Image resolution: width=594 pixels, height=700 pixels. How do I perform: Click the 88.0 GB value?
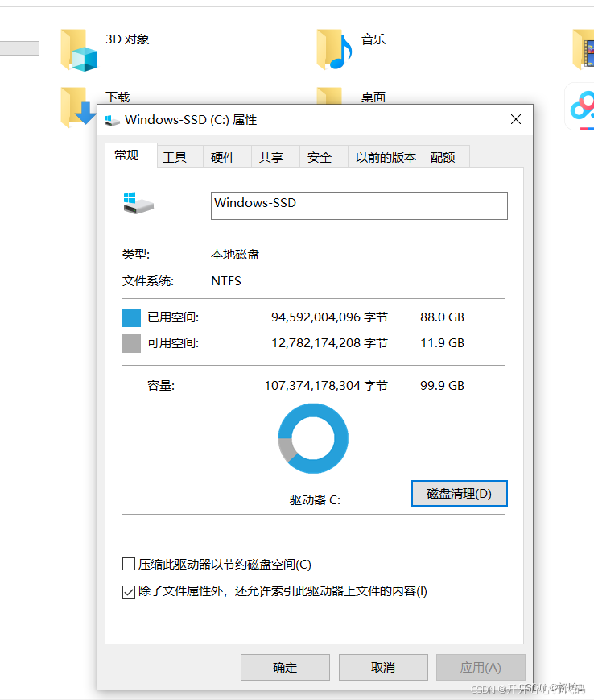[x=443, y=317]
